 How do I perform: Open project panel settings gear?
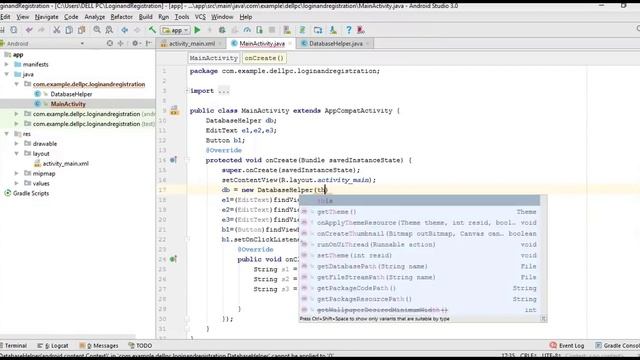(135, 43)
